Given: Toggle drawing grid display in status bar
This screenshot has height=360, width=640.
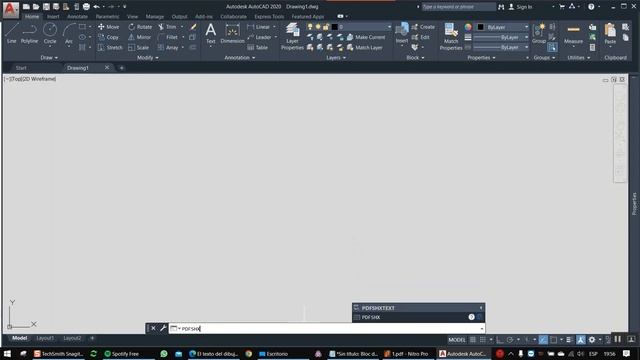Looking at the screenshot, I should point(473,340).
